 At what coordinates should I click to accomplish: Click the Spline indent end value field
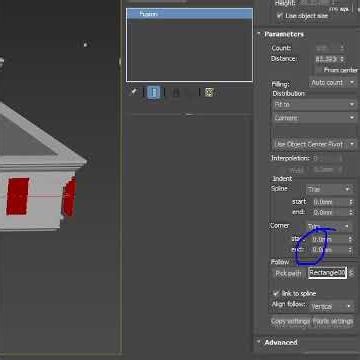330,212
